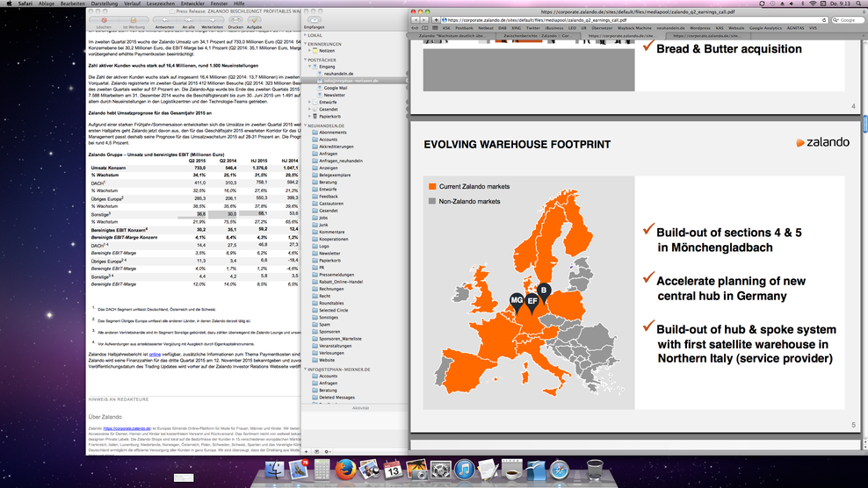Collapse the Eingang inbox triangle
Viewport: 868px width, 488px height.
coord(309,67)
